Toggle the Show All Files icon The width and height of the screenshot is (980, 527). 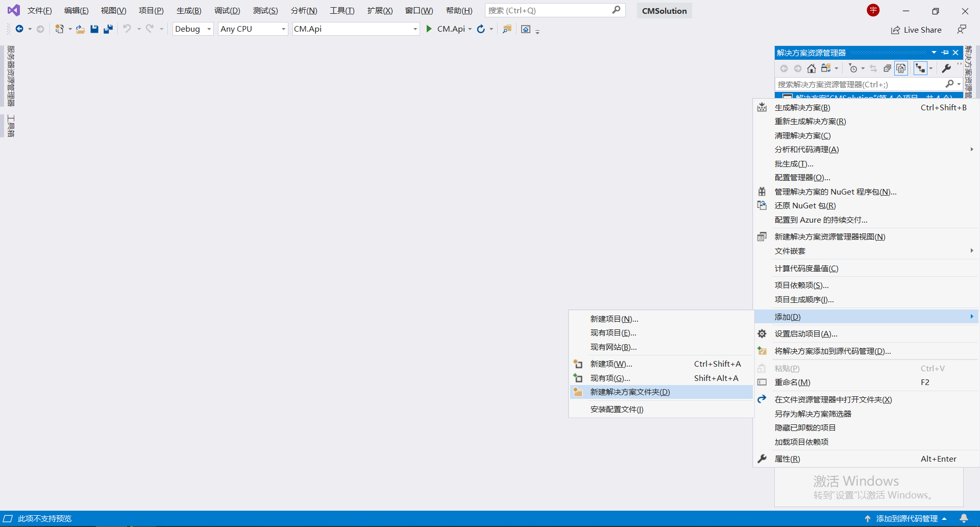[901, 68]
